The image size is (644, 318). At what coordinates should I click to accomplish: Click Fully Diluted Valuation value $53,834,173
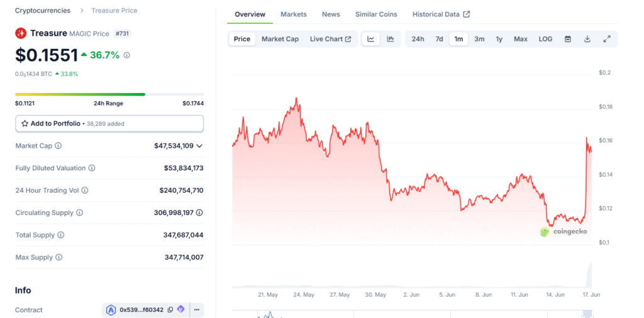pyautogui.click(x=184, y=168)
